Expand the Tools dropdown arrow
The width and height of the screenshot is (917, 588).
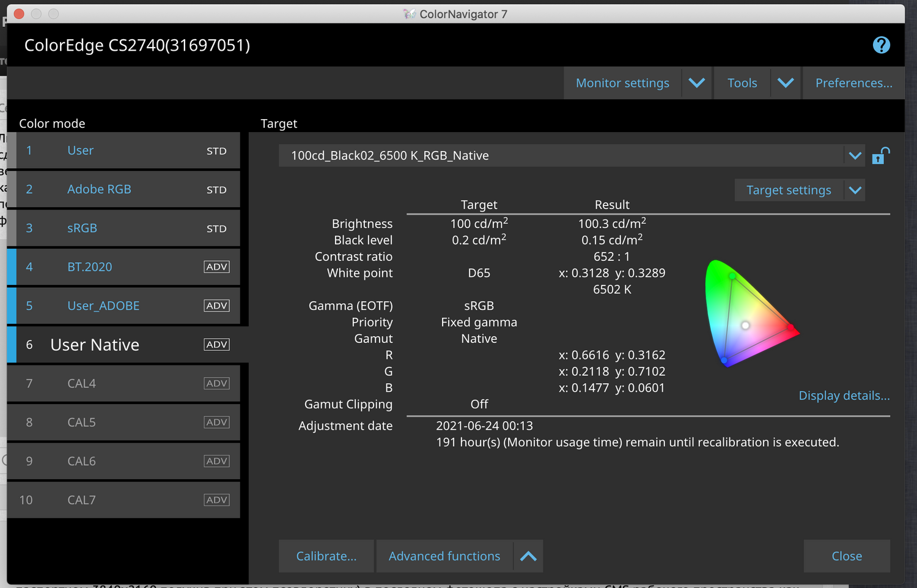pyautogui.click(x=786, y=83)
